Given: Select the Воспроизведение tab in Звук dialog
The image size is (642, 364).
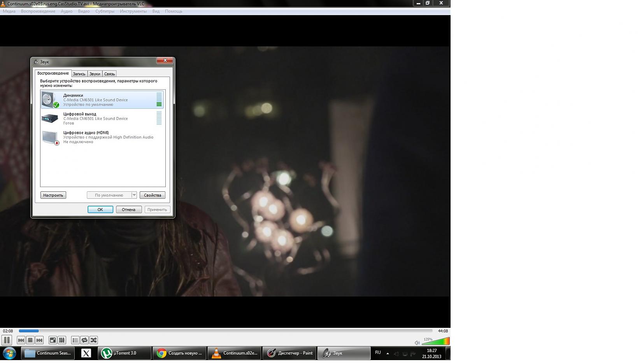Looking at the screenshot, I should point(53,73).
